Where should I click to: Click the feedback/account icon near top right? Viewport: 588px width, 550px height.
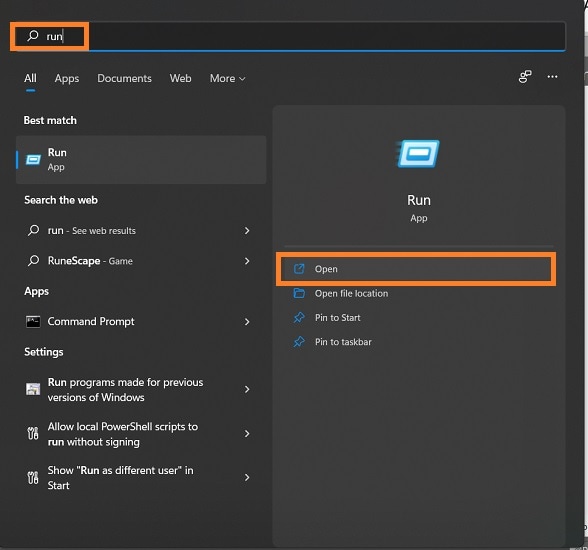click(x=525, y=76)
